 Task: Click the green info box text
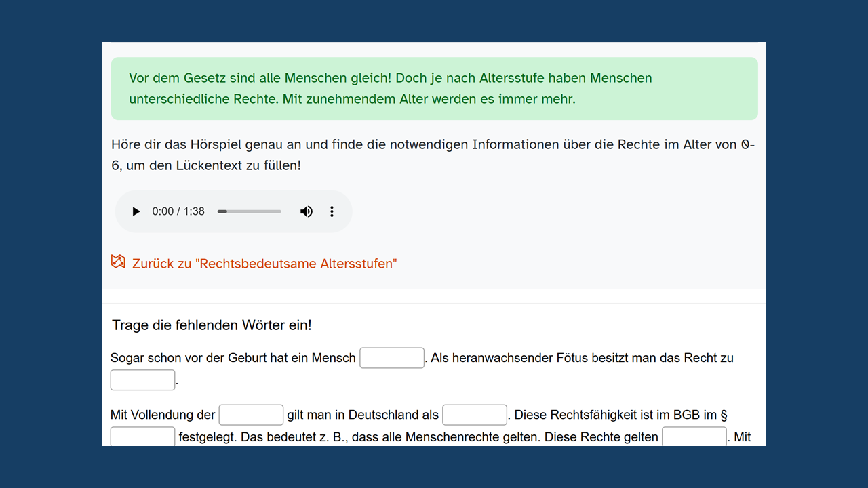[x=390, y=89]
